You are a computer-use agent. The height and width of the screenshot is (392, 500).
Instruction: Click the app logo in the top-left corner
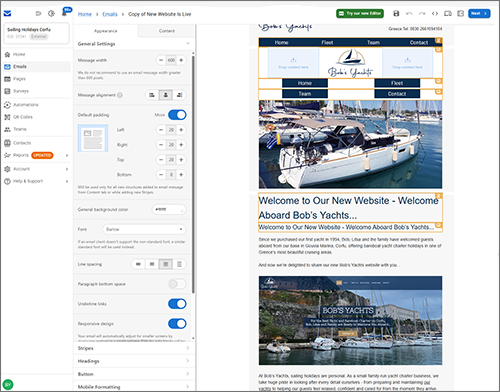[7, 13]
